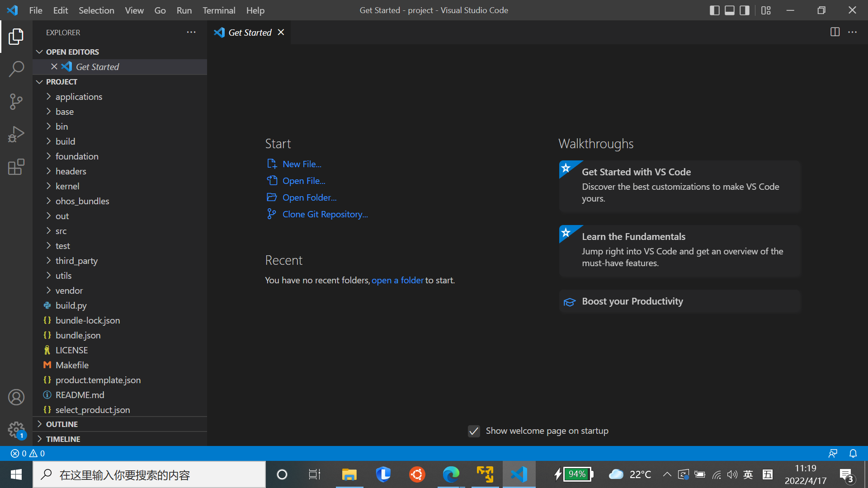Open the Accounts menu icon

(x=16, y=397)
